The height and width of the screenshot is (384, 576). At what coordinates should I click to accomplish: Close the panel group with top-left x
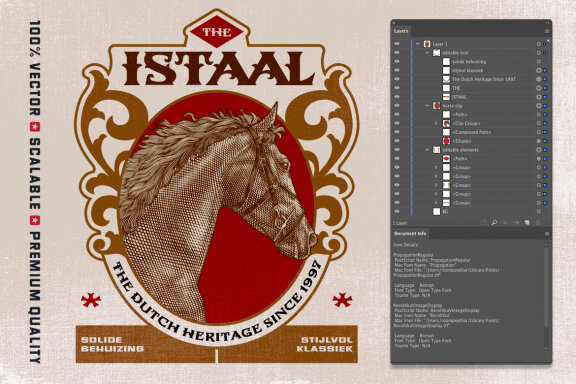coord(393,23)
